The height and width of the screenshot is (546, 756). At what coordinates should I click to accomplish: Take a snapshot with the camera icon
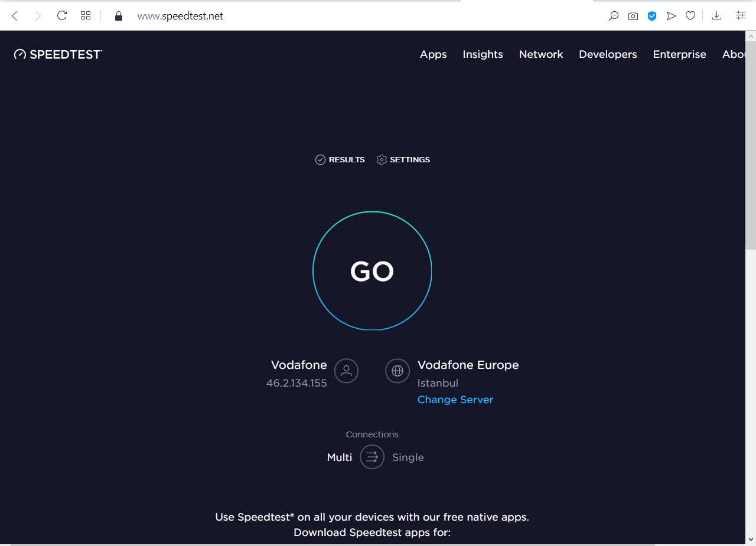633,16
